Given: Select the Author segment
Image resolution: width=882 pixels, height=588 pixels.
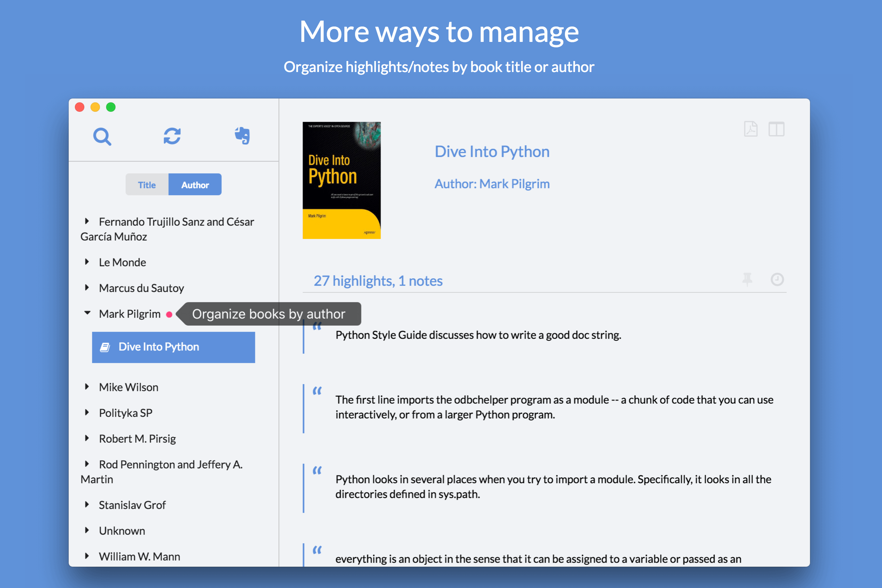Looking at the screenshot, I should coord(195,184).
